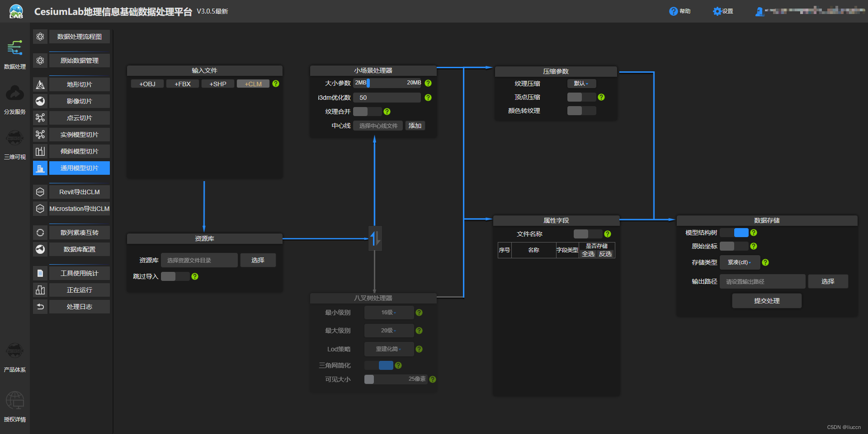Viewport: 868px width, 434px height.
Task: Click the terrain icon beside 地形切片
Action: click(40, 84)
